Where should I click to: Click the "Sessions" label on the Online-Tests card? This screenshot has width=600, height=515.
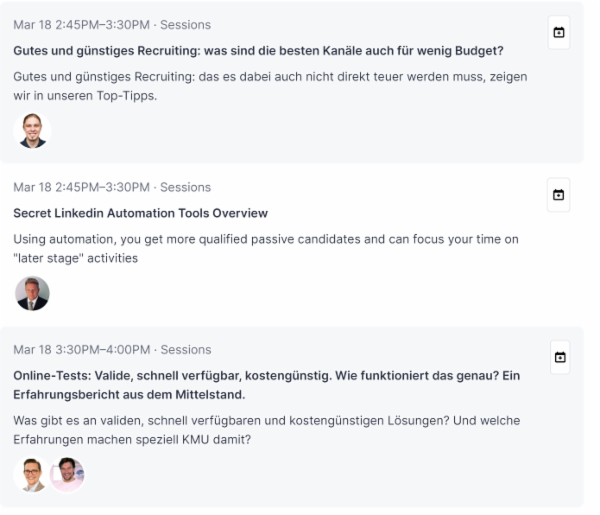[186, 350]
